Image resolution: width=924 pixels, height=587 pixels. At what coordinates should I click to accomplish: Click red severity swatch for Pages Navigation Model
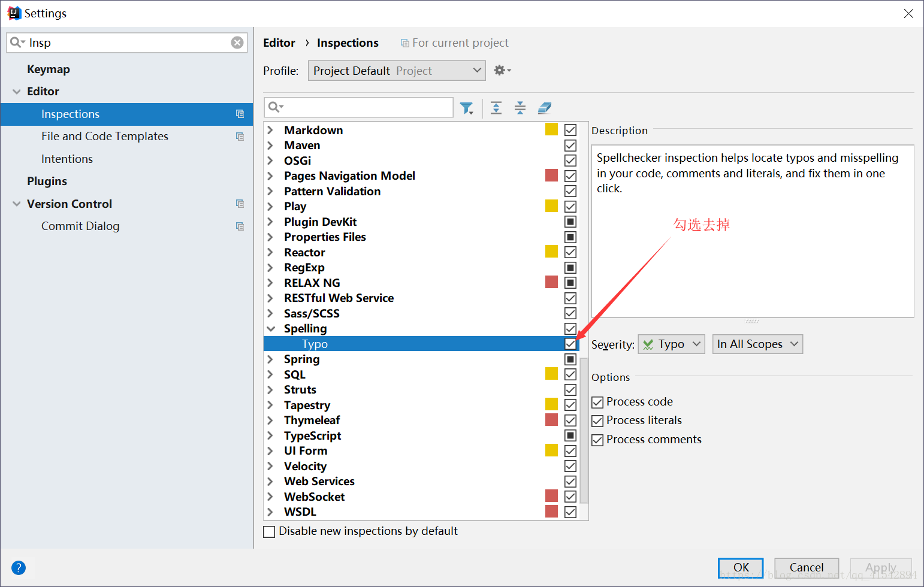[551, 176]
